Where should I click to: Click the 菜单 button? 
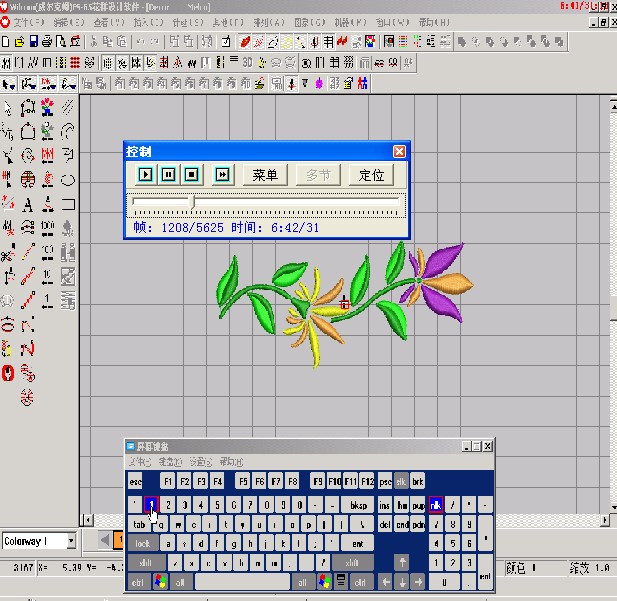(265, 175)
